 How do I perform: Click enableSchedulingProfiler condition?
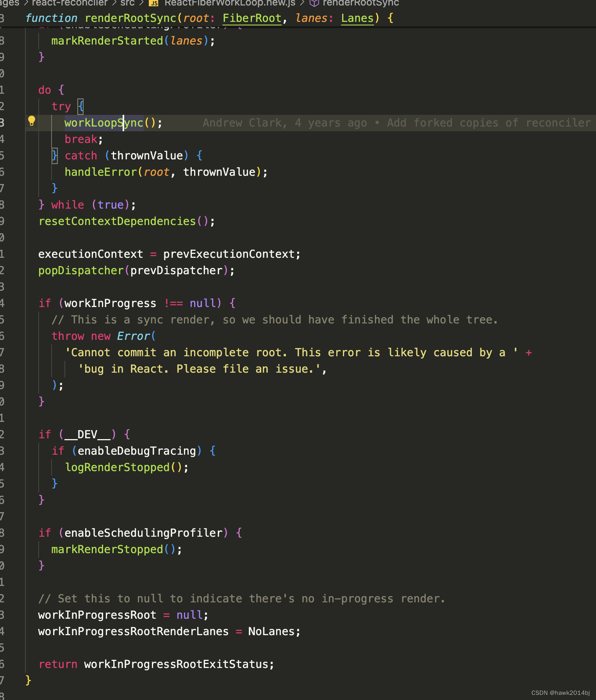[x=143, y=533]
